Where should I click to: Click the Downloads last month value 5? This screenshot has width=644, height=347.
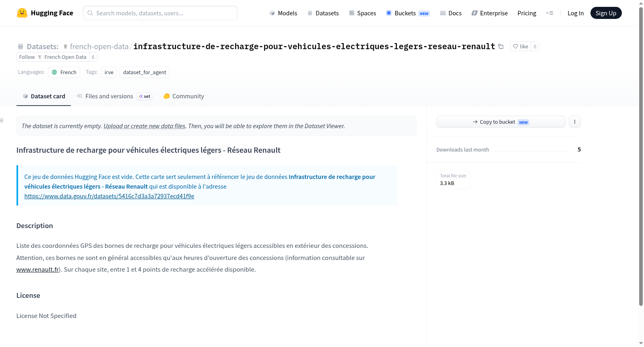click(579, 150)
